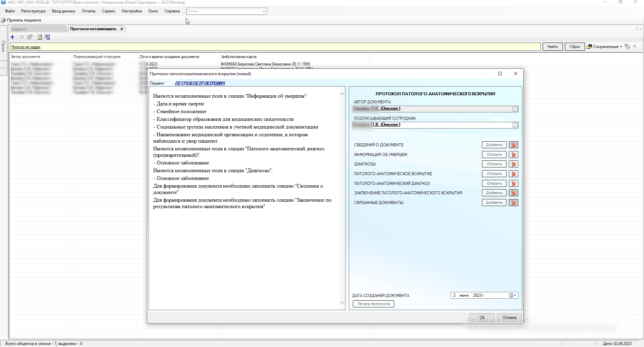This screenshot has width=644, height=347.
Task: Click the Сброс filter button
Action: tap(575, 47)
